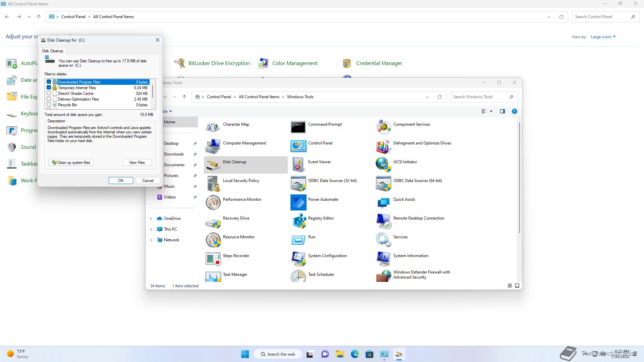Open the Windows Tools address history dropdown
The width and height of the screenshot is (644, 362).
click(427, 97)
